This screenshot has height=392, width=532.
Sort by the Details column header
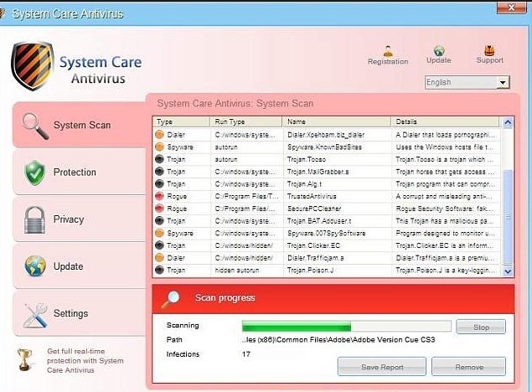point(446,121)
